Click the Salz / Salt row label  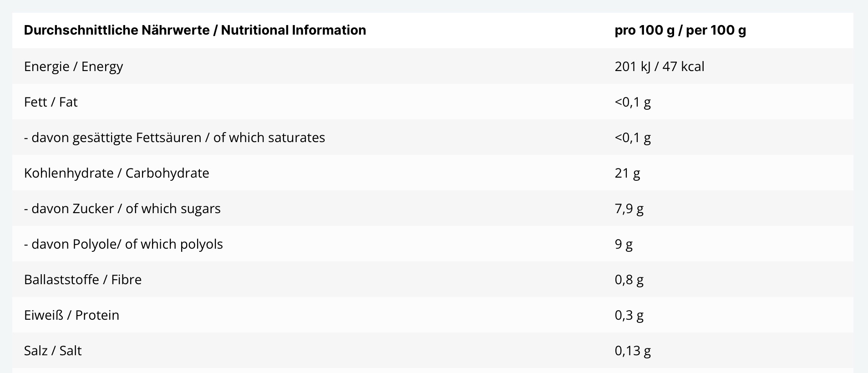tap(53, 351)
